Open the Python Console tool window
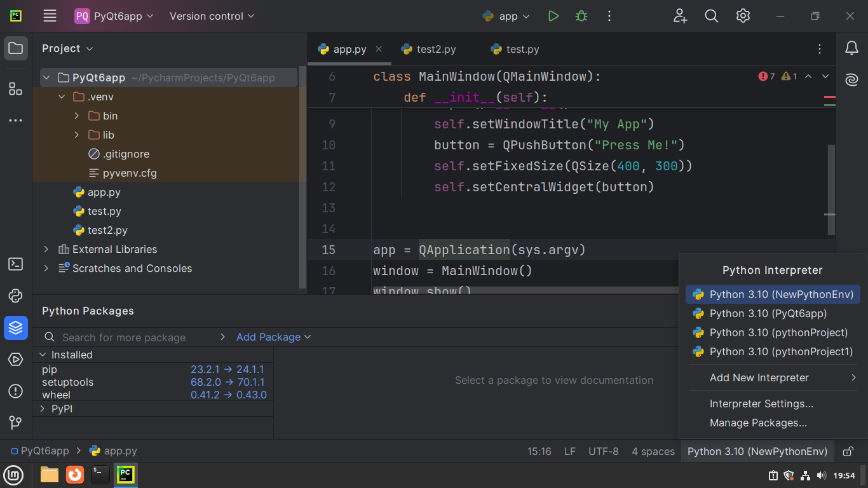The width and height of the screenshot is (868, 488). (16, 295)
